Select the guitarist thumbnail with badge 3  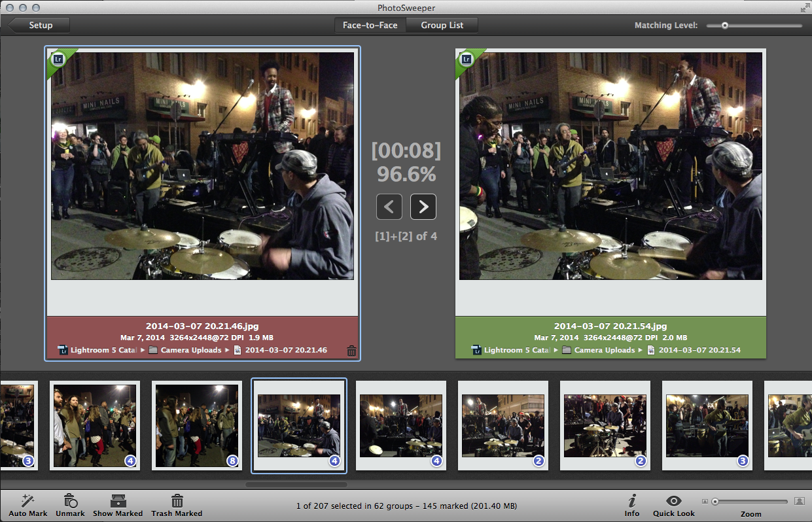coord(707,425)
